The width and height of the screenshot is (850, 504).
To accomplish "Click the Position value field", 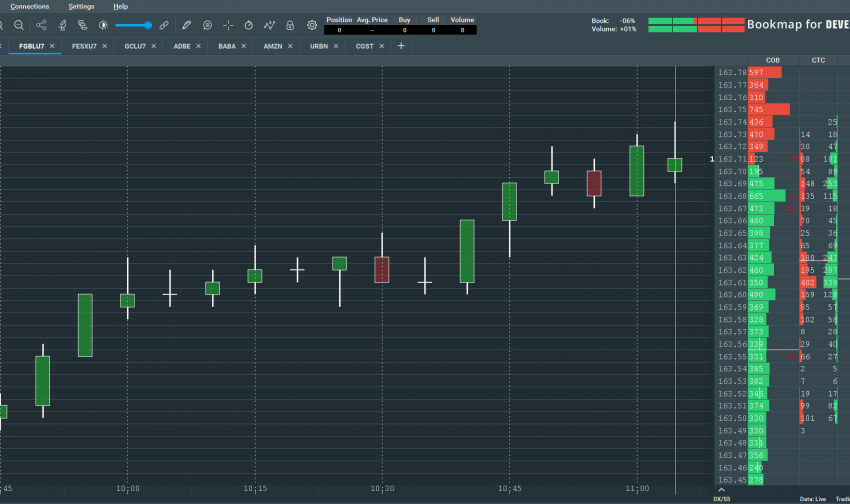I will pyautogui.click(x=339, y=30).
